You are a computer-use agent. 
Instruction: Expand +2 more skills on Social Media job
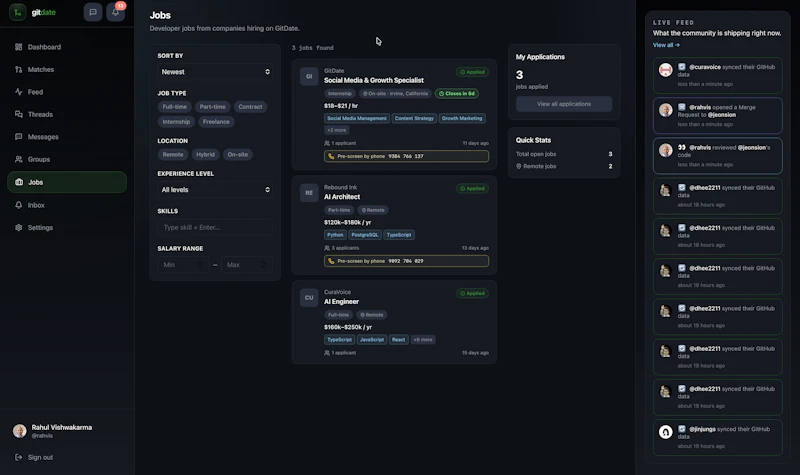point(337,130)
